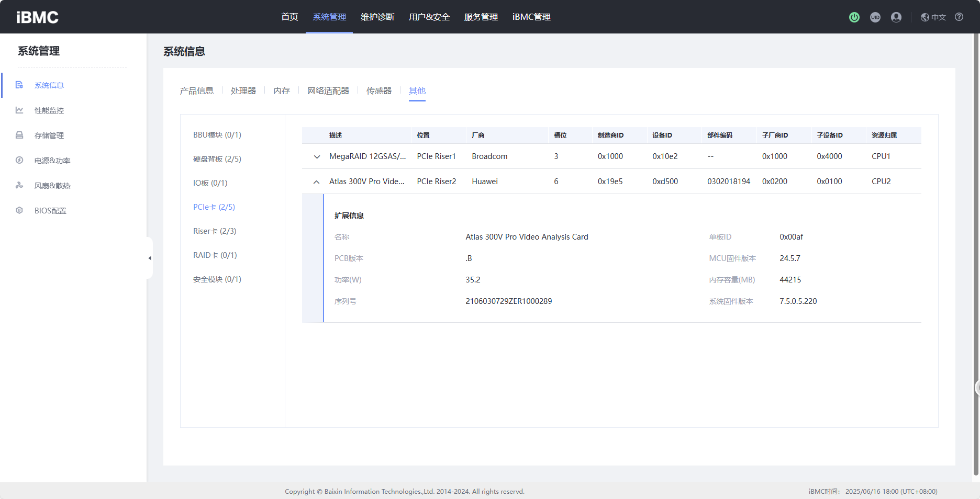980x499 pixels.
Task: Open the 首页 menu
Action: coord(289,17)
